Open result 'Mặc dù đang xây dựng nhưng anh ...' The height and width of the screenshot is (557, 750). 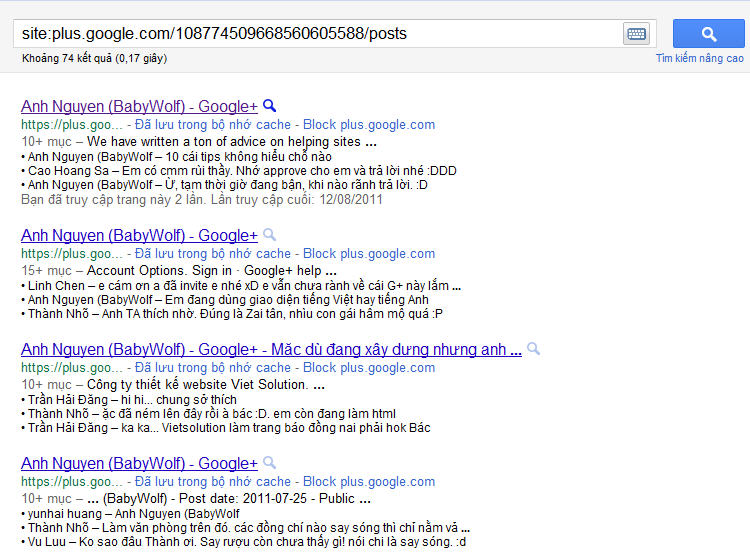[271, 349]
